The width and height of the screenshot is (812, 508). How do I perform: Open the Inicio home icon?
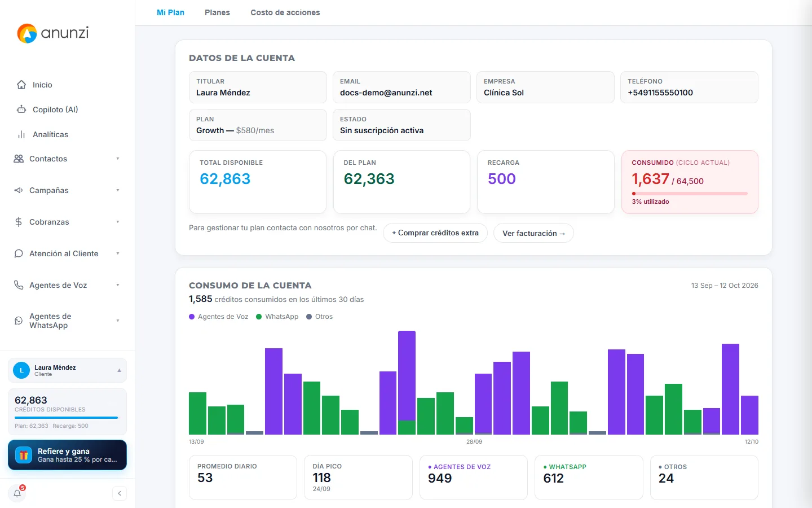[x=21, y=85]
